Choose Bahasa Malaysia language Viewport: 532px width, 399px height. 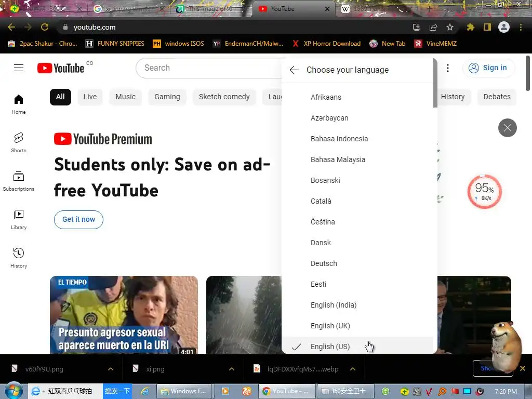[357, 159]
